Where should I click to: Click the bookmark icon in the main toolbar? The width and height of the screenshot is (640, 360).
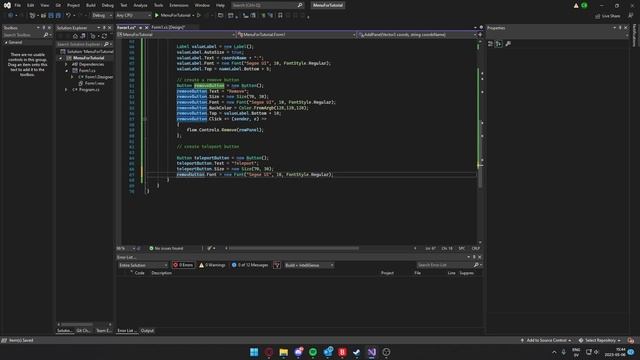click(280, 16)
